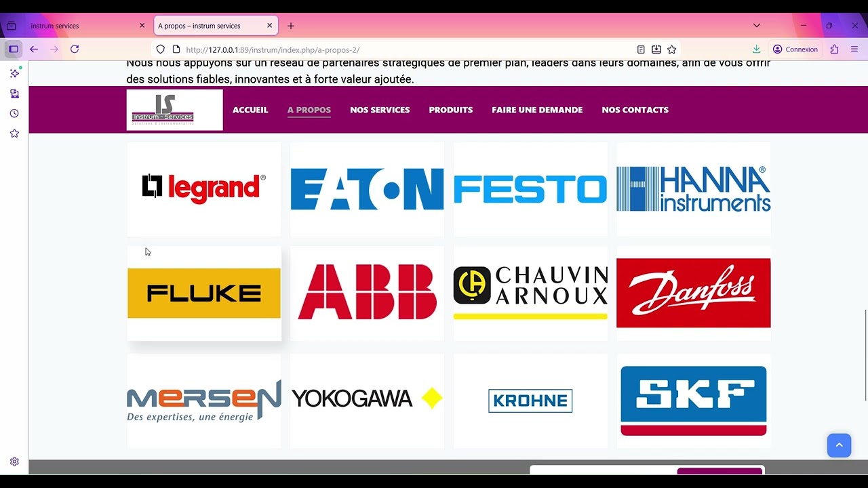Click the SKF partner logo
The image size is (868, 488).
(694, 401)
